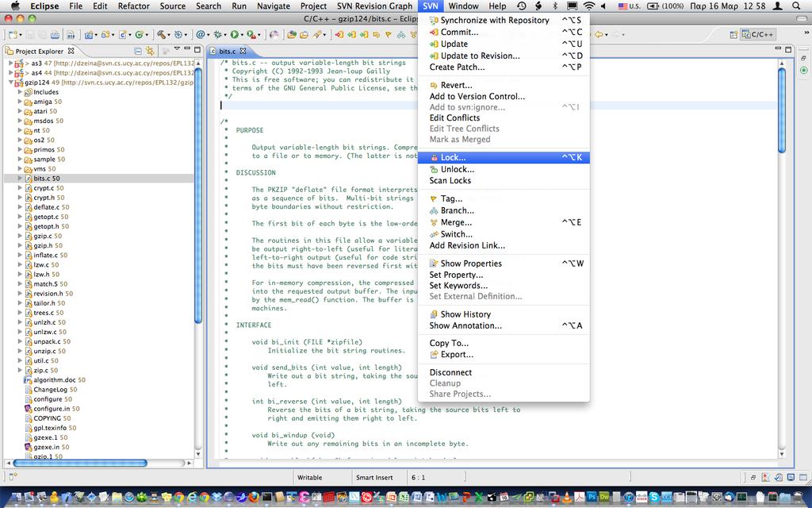Select ChangeLog file in Project Explorer
The image size is (812, 508).
point(52,390)
